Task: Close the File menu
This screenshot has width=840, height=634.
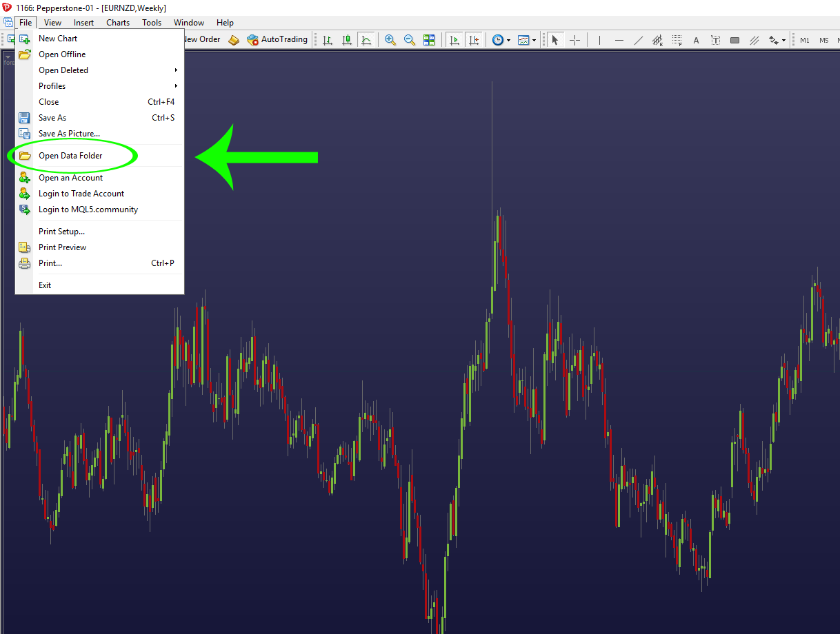Action: click(26, 23)
